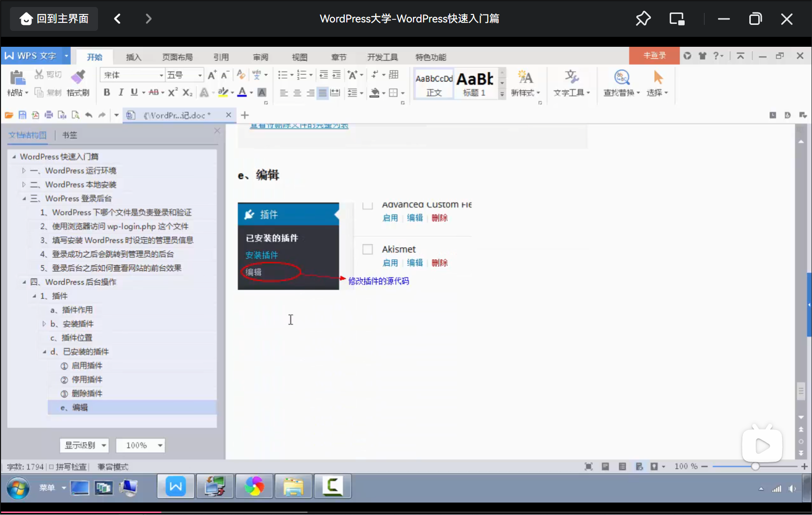Apply superscript formatting
Screen dimensions: 812x515
tap(173, 93)
